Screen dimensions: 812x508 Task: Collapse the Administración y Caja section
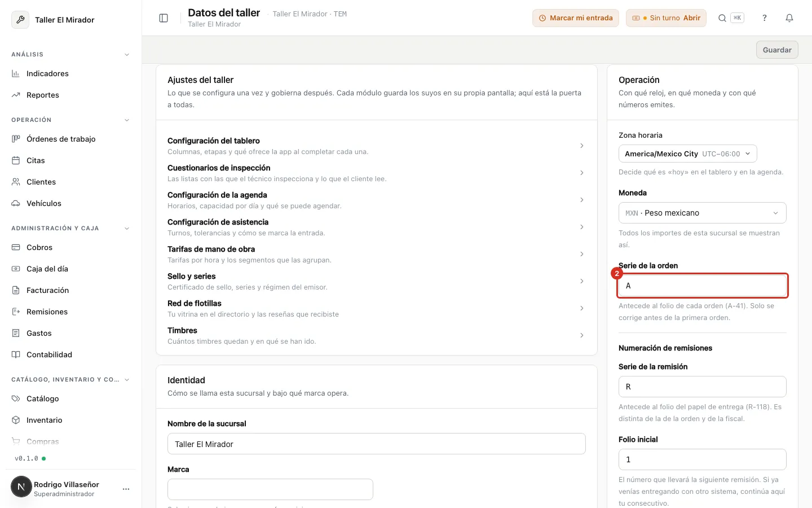[x=127, y=229]
